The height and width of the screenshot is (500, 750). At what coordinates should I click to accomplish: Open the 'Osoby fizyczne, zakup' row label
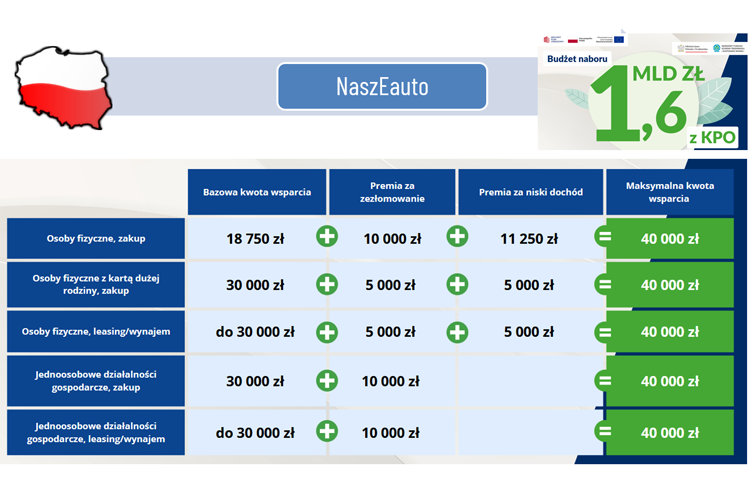pos(96,238)
